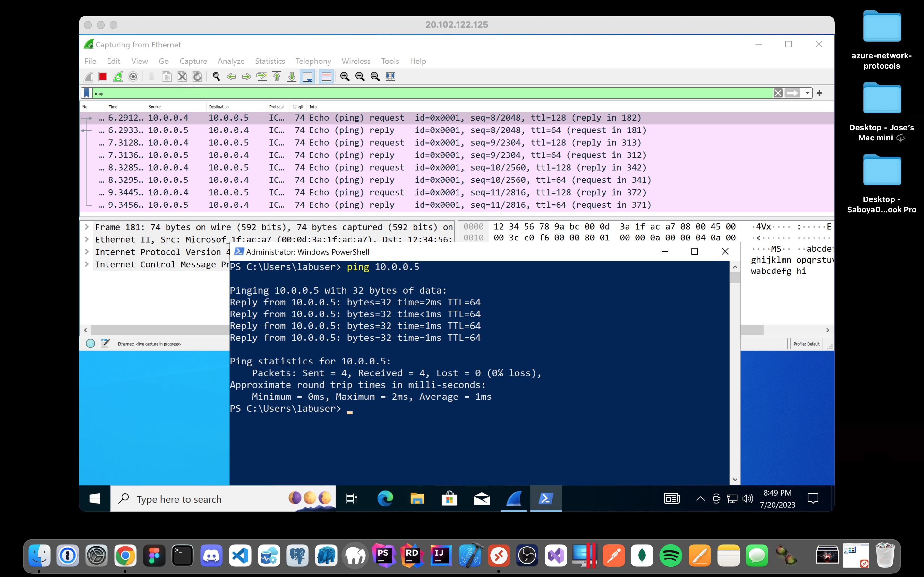Viewport: 924px width, 577px height.
Task: Toggle the display filter bookmark button
Action: tap(87, 93)
